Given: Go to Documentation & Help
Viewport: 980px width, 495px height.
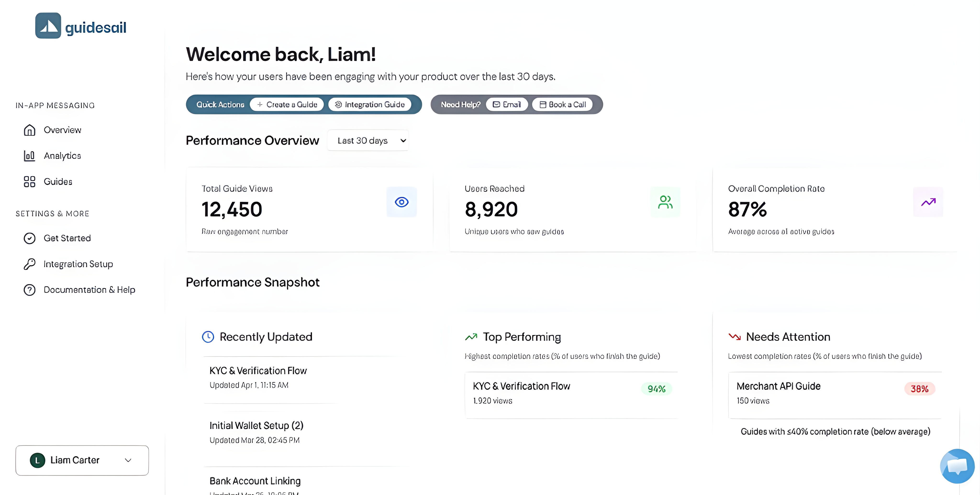Looking at the screenshot, I should point(89,290).
